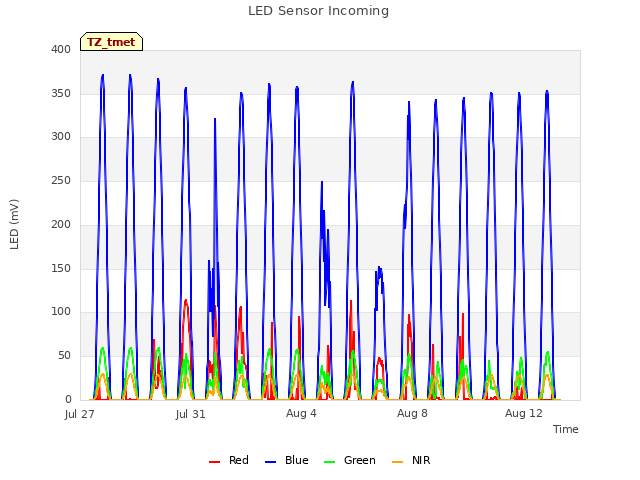Click the 100 y-axis tick label

[x=61, y=312]
